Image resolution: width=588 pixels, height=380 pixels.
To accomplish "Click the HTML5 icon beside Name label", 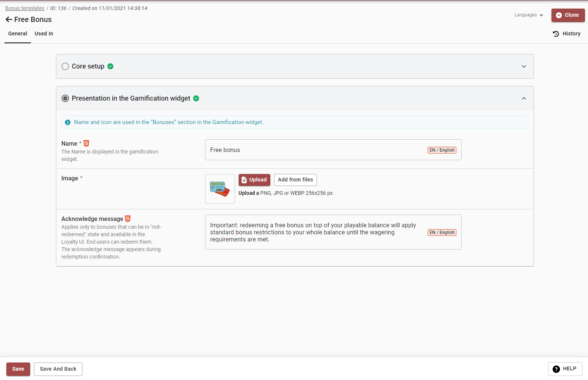I will tap(87, 143).
